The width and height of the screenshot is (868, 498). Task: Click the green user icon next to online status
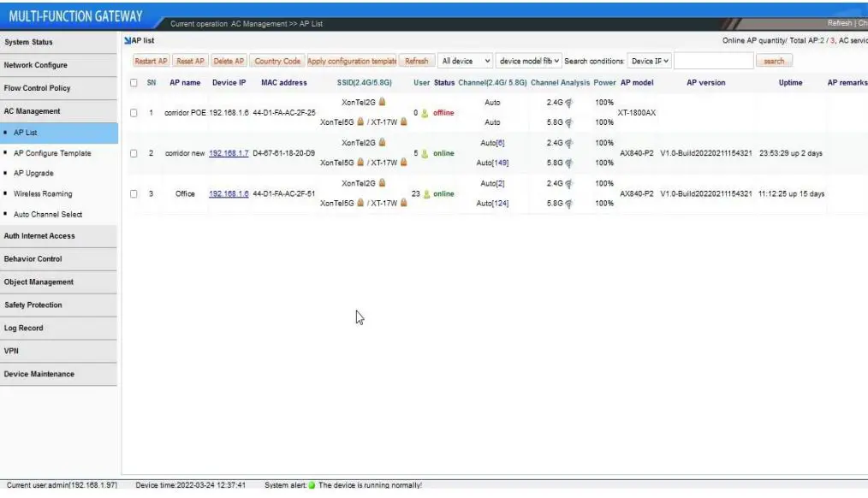425,152
